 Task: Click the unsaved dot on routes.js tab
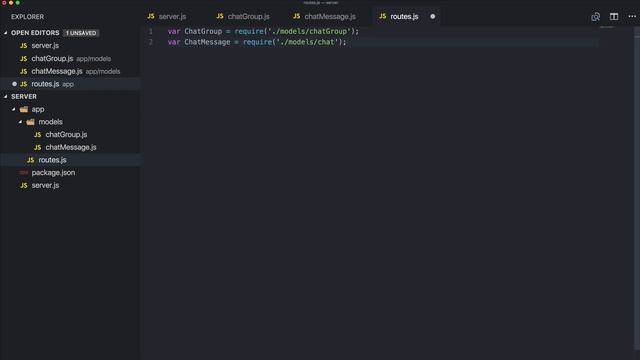pyautogui.click(x=433, y=16)
